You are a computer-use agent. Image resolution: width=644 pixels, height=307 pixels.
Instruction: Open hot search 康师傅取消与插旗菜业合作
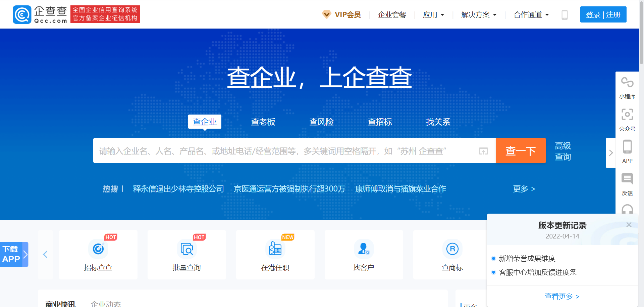coord(400,189)
